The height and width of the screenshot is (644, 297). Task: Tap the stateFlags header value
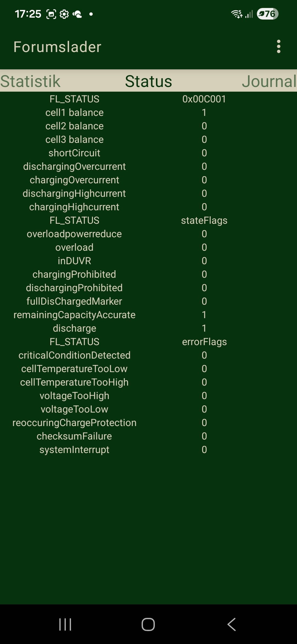(204, 220)
